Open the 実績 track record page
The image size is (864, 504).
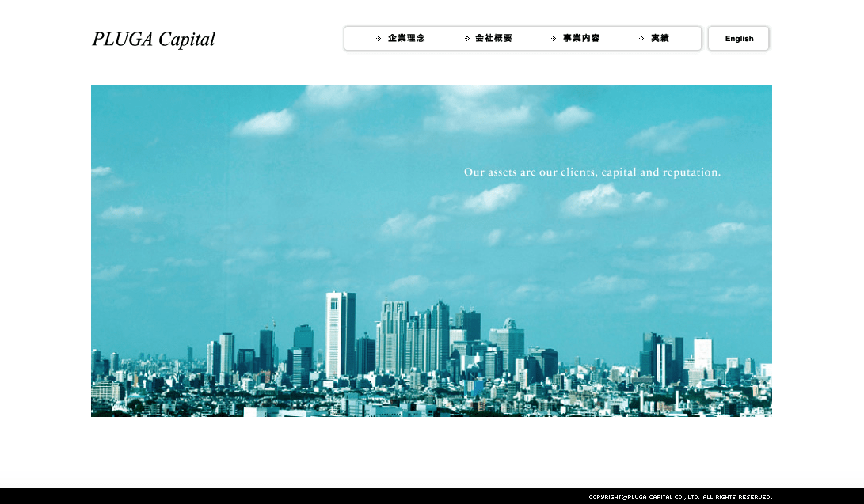pos(660,38)
